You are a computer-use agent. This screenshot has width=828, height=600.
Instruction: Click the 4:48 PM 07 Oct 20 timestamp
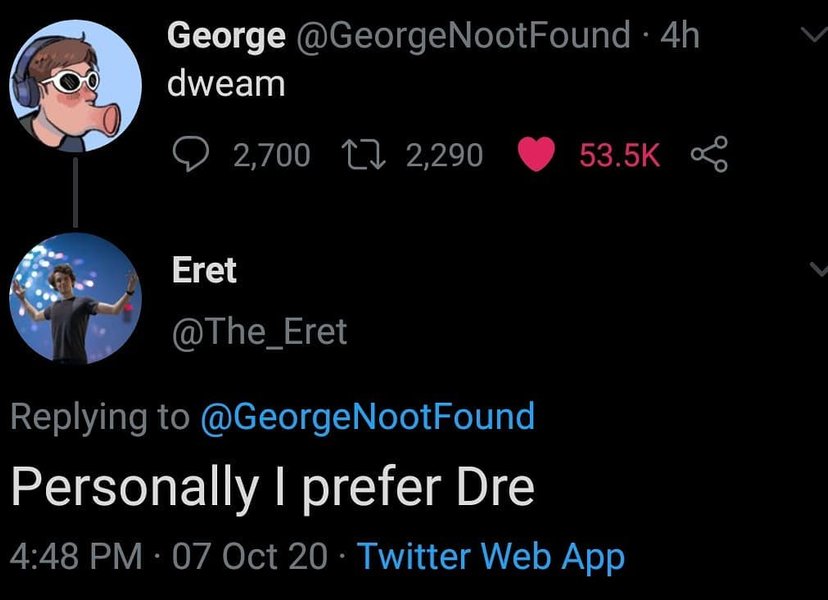tap(169, 556)
